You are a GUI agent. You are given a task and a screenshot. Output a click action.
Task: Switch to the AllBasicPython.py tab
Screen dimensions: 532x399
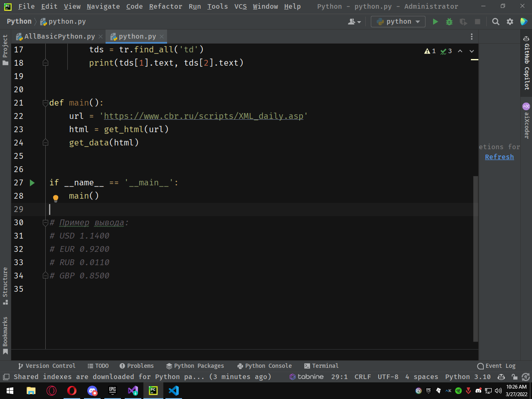[58, 36]
